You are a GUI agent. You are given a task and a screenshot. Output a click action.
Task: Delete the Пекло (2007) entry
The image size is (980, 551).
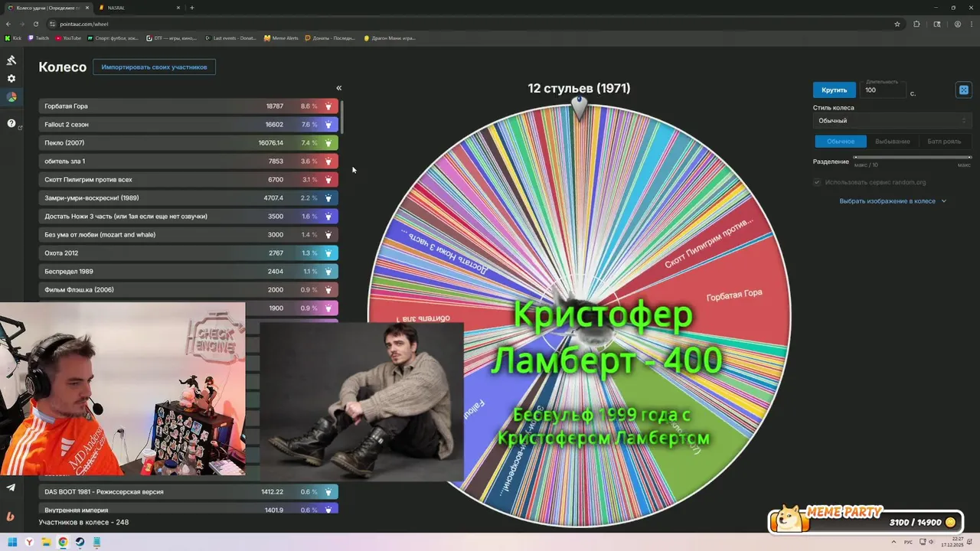(x=328, y=143)
